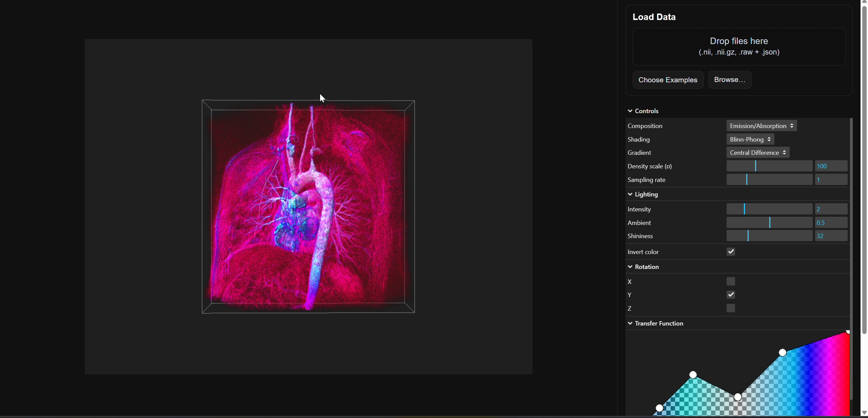Click the Choose Examples button
The image size is (868, 418).
pos(668,80)
